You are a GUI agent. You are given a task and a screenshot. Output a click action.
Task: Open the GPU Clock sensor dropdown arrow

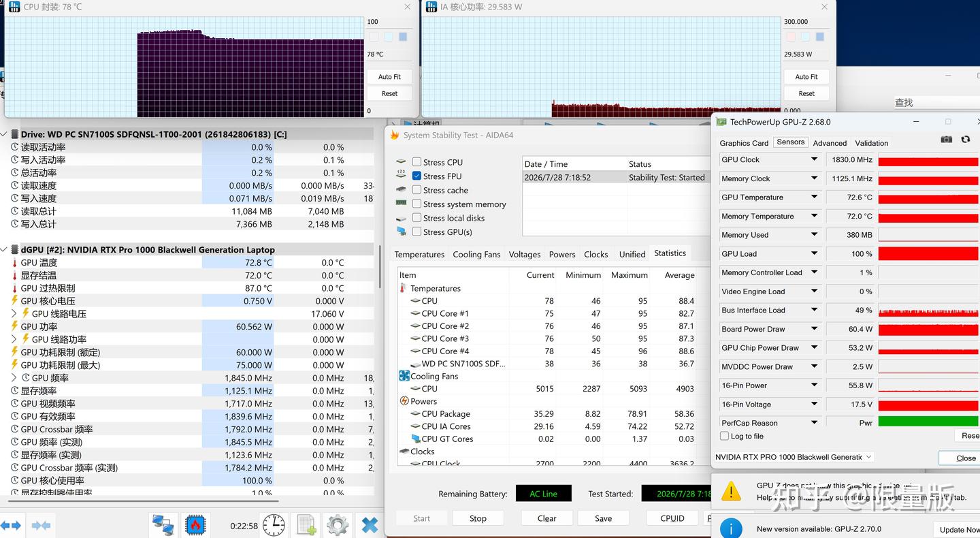point(814,159)
